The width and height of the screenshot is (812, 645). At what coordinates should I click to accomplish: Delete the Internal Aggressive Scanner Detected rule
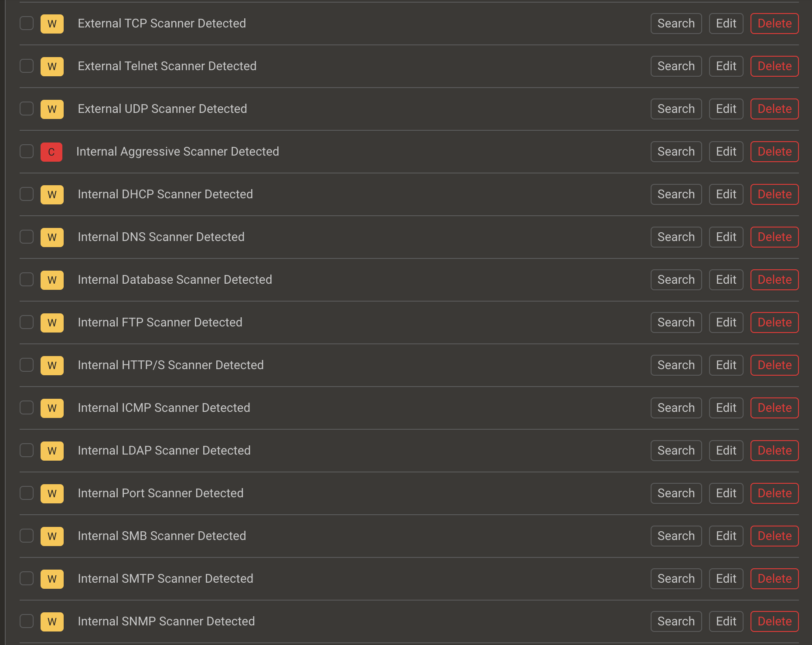774,152
